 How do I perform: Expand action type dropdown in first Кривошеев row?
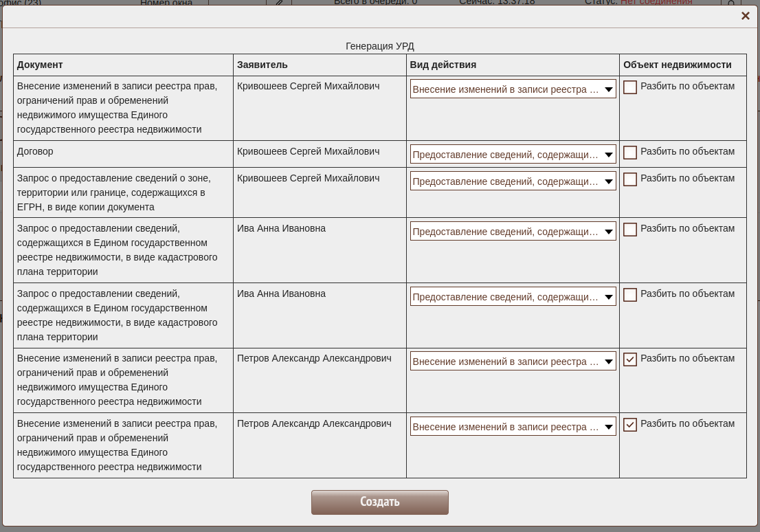click(x=513, y=89)
